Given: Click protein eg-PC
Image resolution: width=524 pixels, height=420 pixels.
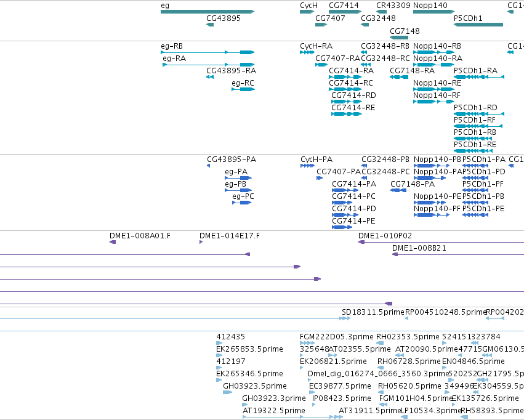Looking at the screenshot, I should tap(243, 197).
